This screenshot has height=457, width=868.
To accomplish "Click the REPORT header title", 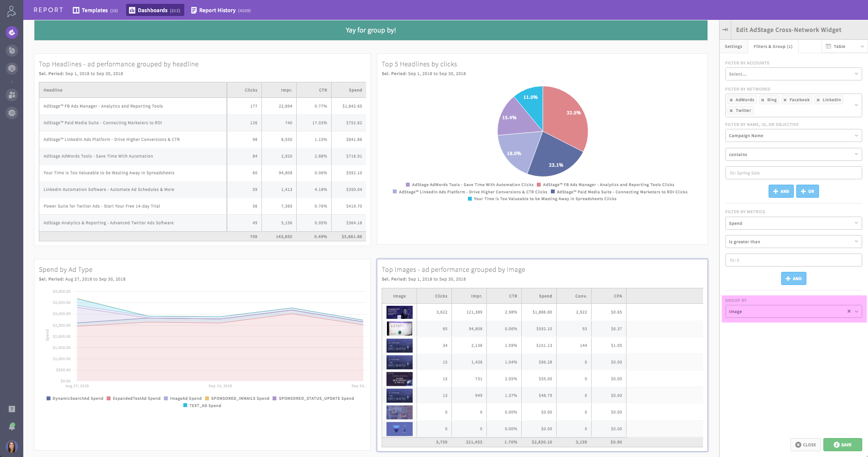I will (48, 10).
